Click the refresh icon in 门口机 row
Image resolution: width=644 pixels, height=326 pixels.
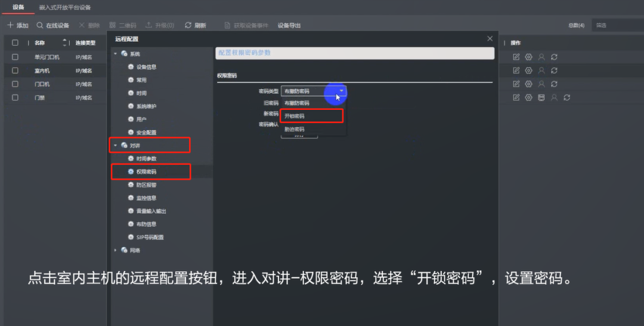coord(554,84)
